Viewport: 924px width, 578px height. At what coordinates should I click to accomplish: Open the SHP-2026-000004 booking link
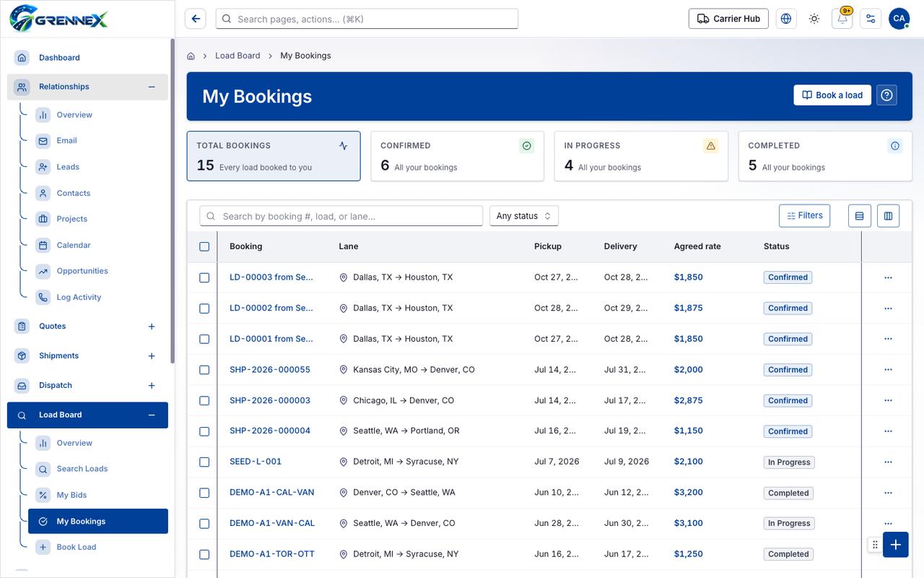[x=270, y=431]
